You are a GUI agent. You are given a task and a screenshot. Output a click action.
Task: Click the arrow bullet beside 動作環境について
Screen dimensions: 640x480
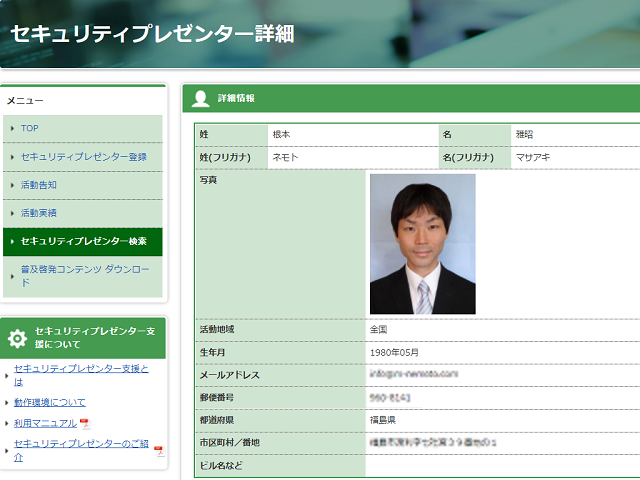pyautogui.click(x=6, y=403)
